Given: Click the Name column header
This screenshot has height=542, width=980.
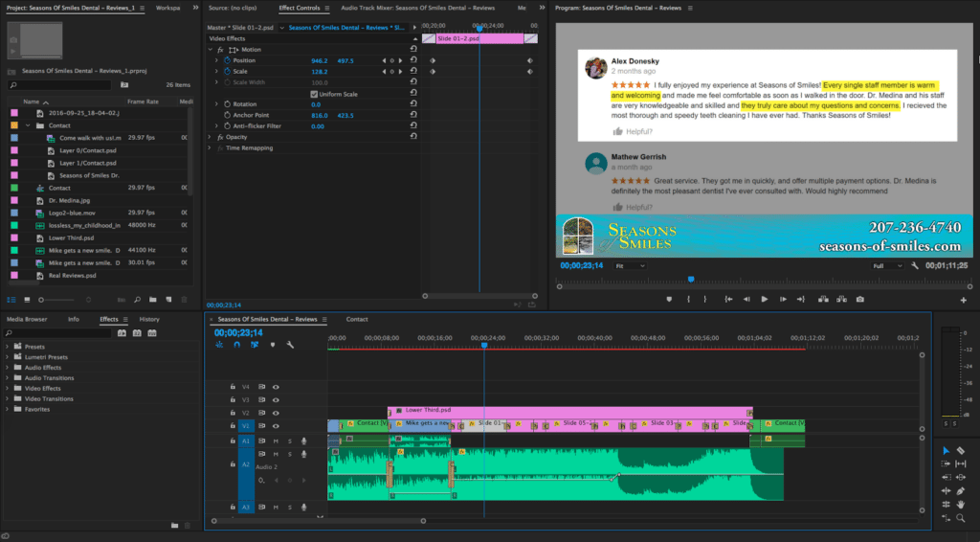Looking at the screenshot, I should click(x=32, y=102).
